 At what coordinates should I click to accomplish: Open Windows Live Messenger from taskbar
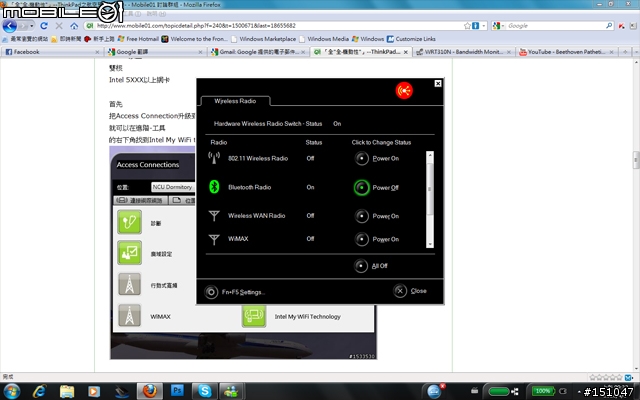point(231,391)
